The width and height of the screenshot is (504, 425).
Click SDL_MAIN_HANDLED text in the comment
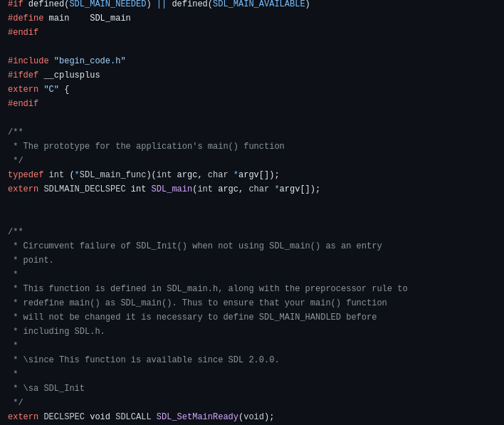[x=300, y=317]
